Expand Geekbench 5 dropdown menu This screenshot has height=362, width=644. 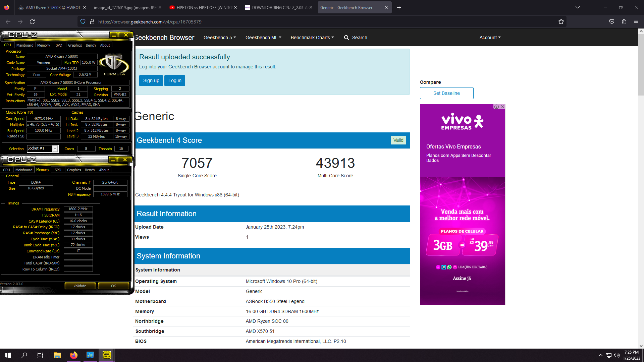click(x=220, y=38)
